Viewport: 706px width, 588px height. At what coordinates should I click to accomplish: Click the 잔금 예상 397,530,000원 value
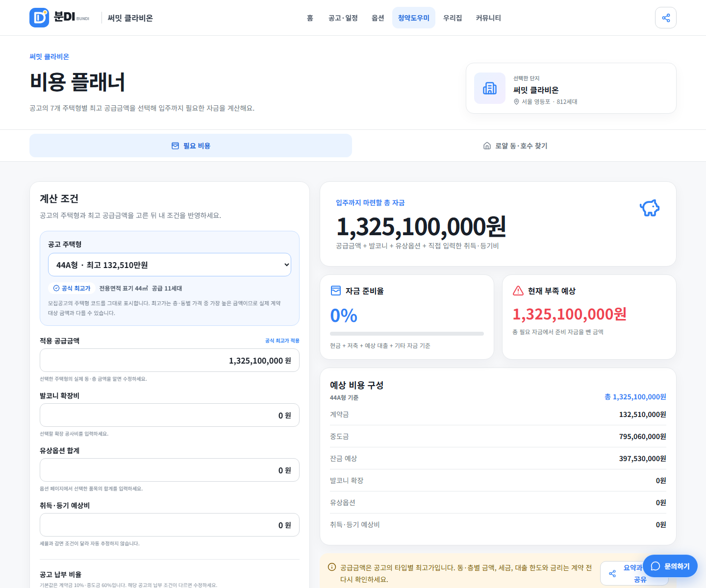coord(642,459)
